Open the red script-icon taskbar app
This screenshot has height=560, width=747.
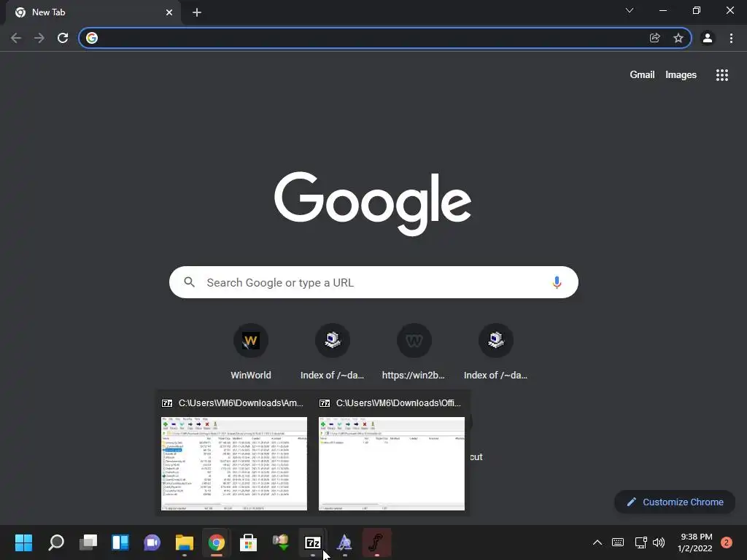(x=377, y=542)
